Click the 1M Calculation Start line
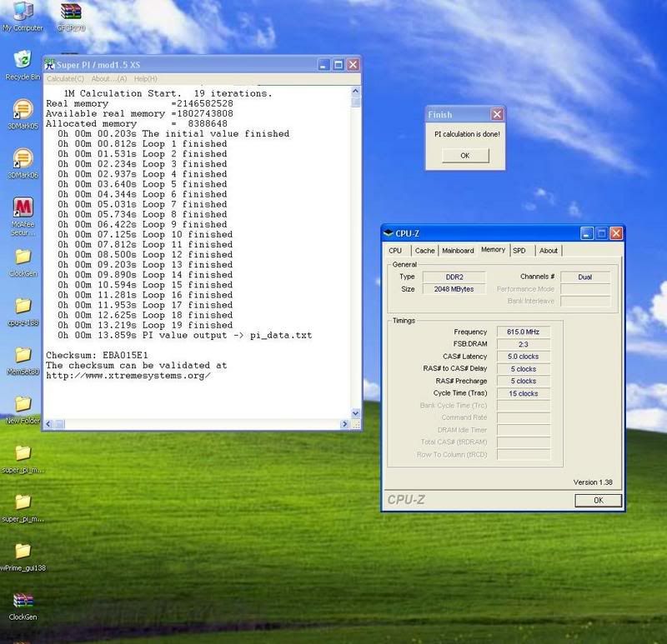This screenshot has width=667, height=644. click(x=168, y=93)
